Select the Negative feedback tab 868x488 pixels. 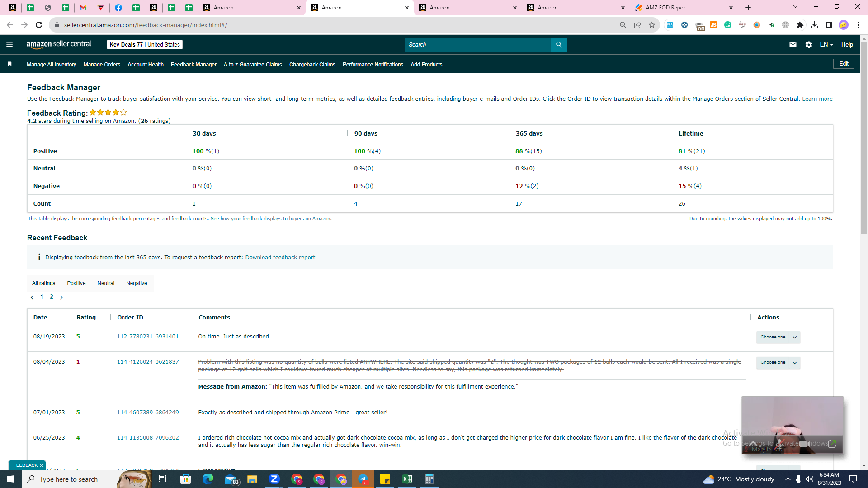[x=137, y=283]
